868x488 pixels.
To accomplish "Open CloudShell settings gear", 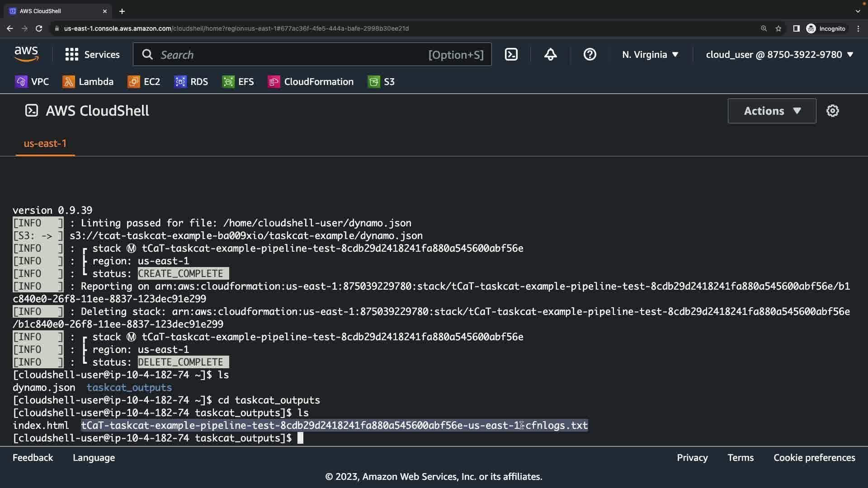I will 832,111.
